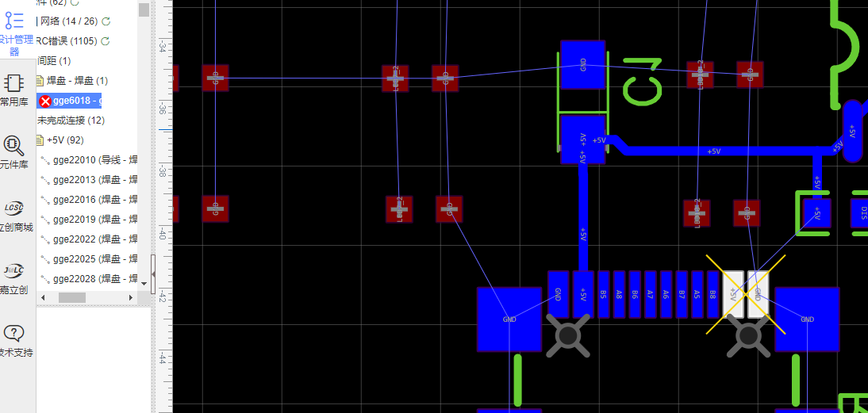The height and width of the screenshot is (413, 868).
Task: Select the gge22022 焊盘 entry
Action: (x=95, y=239)
